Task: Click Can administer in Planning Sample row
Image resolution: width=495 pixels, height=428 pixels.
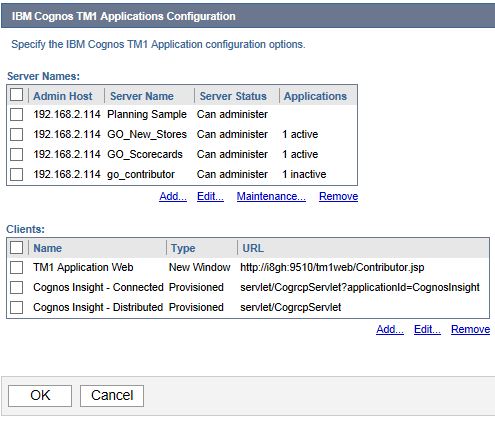Action: coord(232,114)
